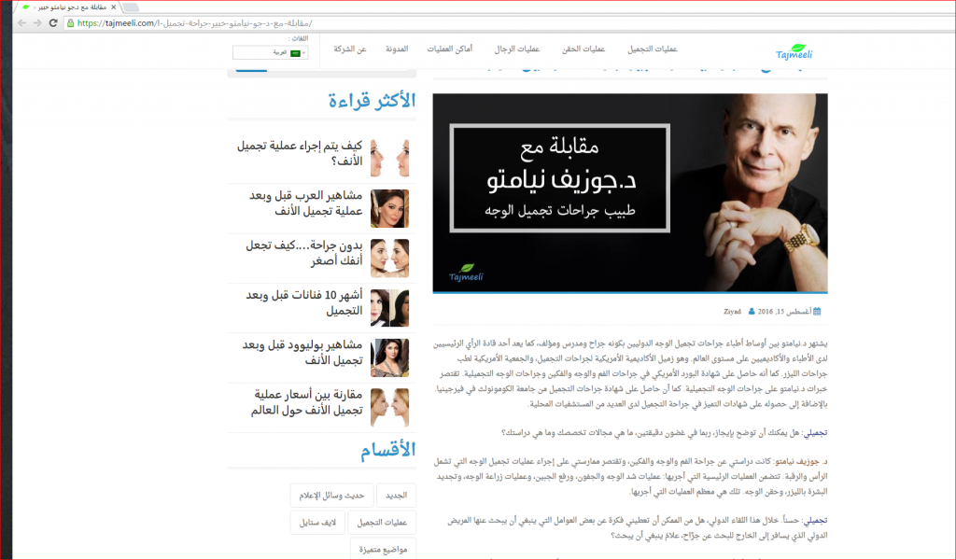Open the Tajmeeli logo home link
The height and width of the screenshot is (560, 956).
coord(794,52)
